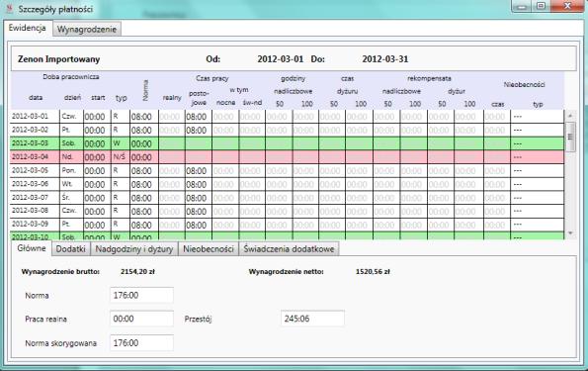
Task: Click the Przestój field showing 245:06
Action: pos(312,319)
